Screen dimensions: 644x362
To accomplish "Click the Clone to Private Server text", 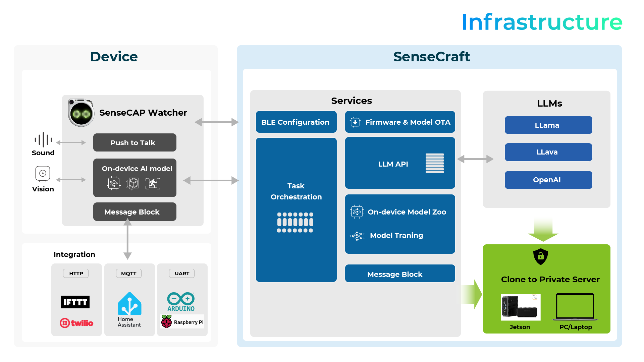I will tap(550, 279).
